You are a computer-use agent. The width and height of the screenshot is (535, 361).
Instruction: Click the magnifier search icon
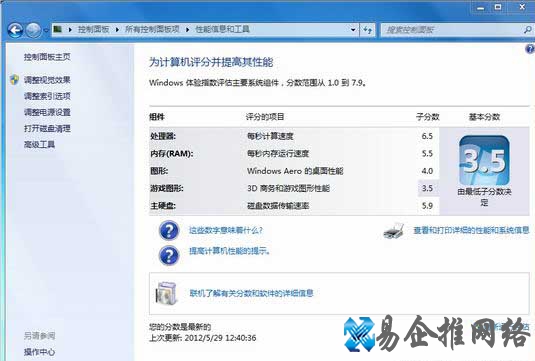(528, 30)
